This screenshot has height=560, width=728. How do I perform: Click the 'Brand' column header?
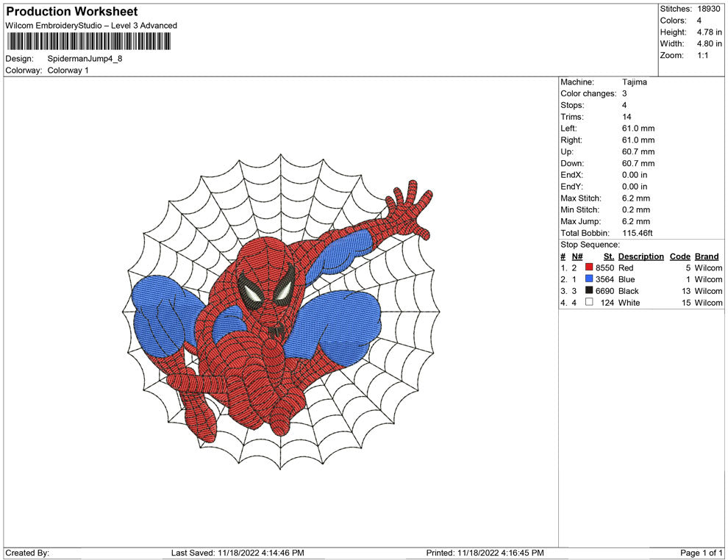coord(707,256)
